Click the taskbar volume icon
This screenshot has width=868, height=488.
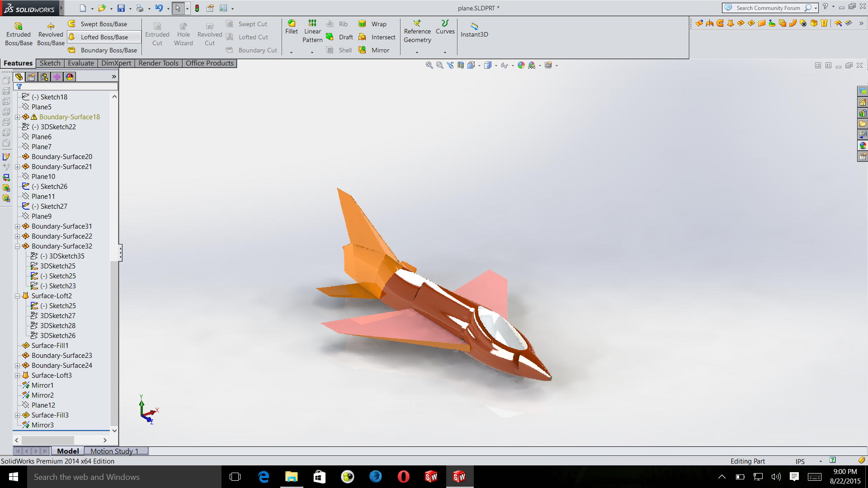[776, 477]
